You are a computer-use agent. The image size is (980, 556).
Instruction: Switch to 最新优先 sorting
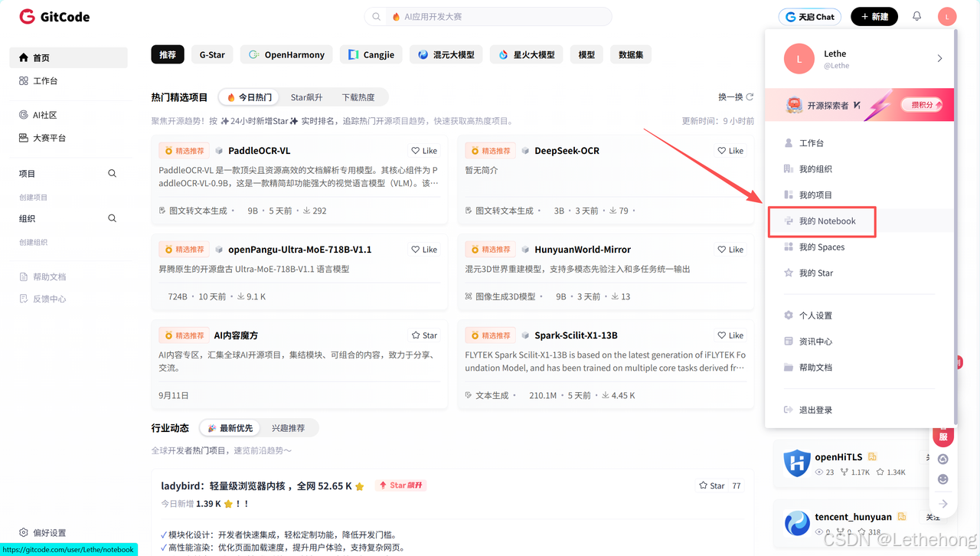tap(230, 428)
